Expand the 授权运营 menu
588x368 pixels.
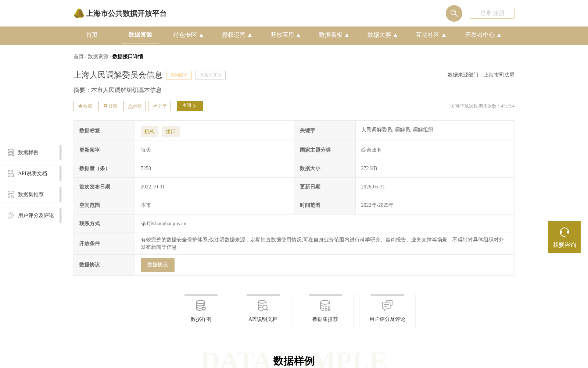point(237,35)
